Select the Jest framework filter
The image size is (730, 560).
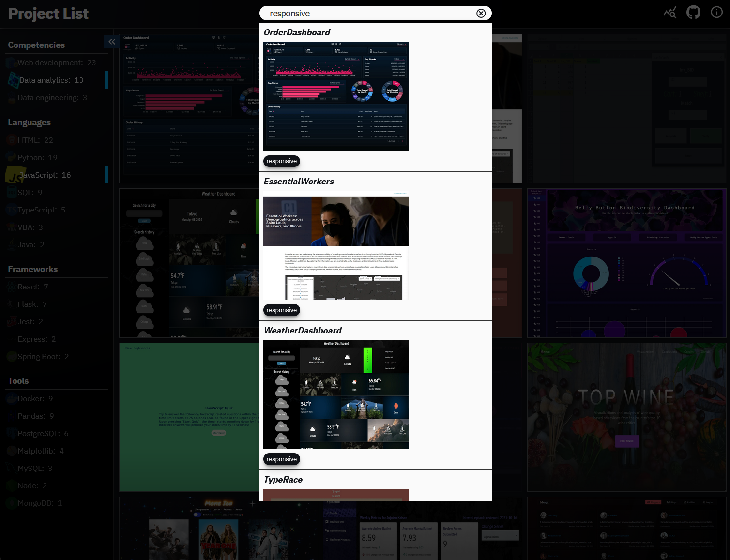(57, 322)
